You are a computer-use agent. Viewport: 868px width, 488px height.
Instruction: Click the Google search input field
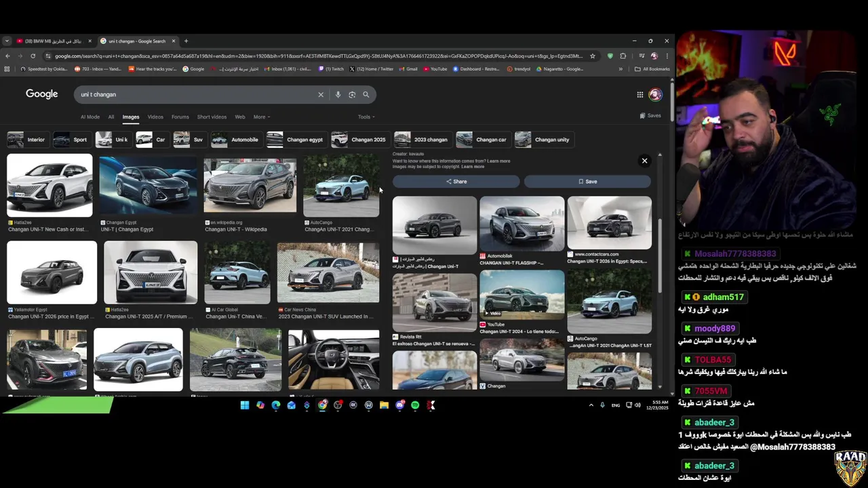pyautogui.click(x=197, y=95)
